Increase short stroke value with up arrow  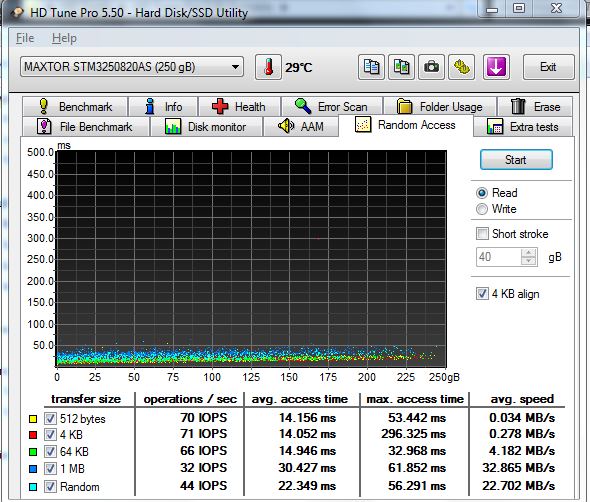tap(529, 253)
